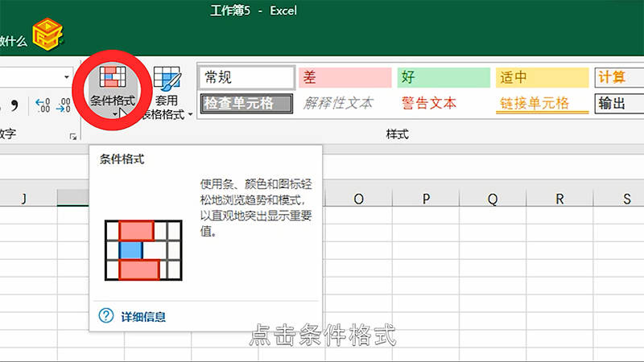
Task: Select the yellow 适中 style swatch
Action: pyautogui.click(x=541, y=77)
